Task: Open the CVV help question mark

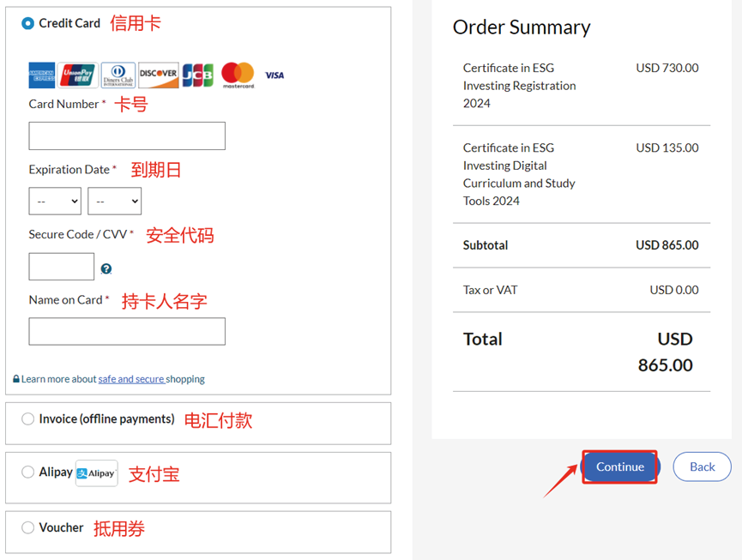Action: 106,268
